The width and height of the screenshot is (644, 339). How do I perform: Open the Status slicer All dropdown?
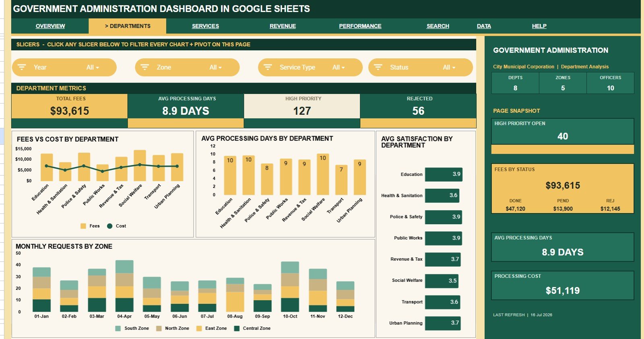tap(449, 68)
